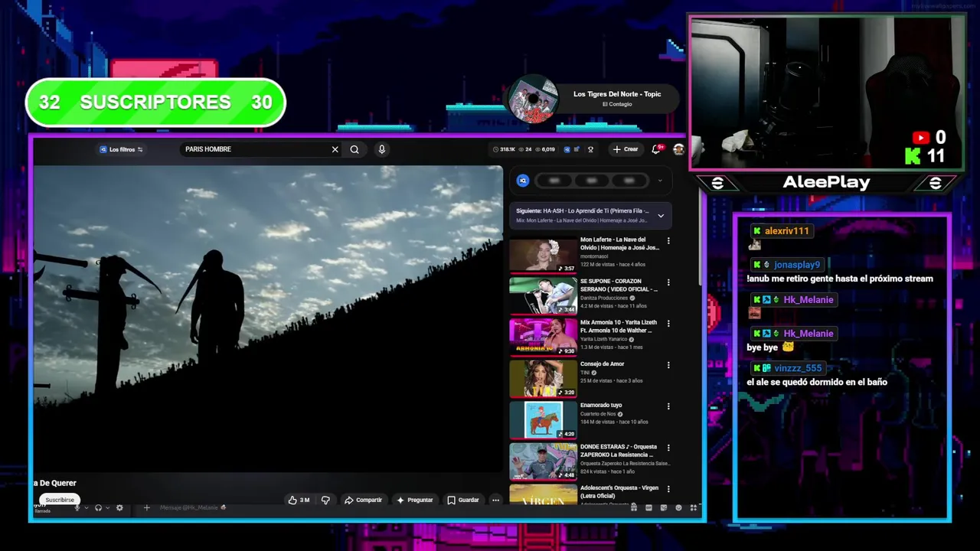Click 'Enamorado tuyo' title text
Screen dimensions: 980x551
[601, 405]
